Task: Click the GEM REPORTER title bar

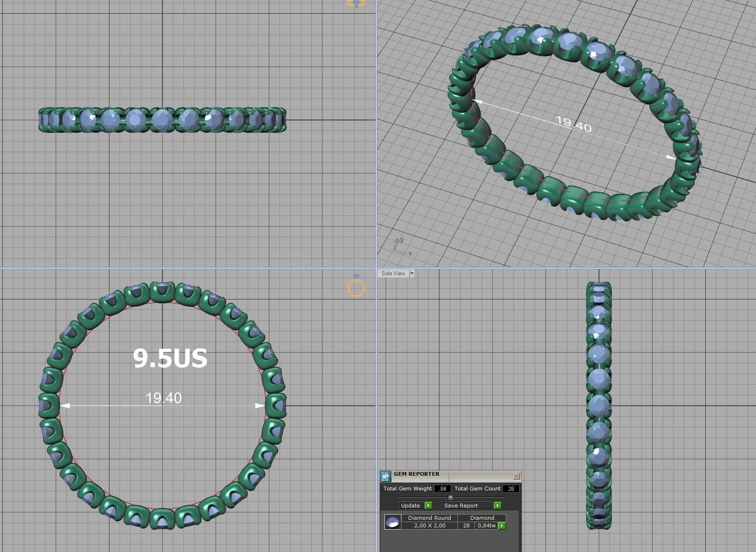Action: tap(450, 476)
